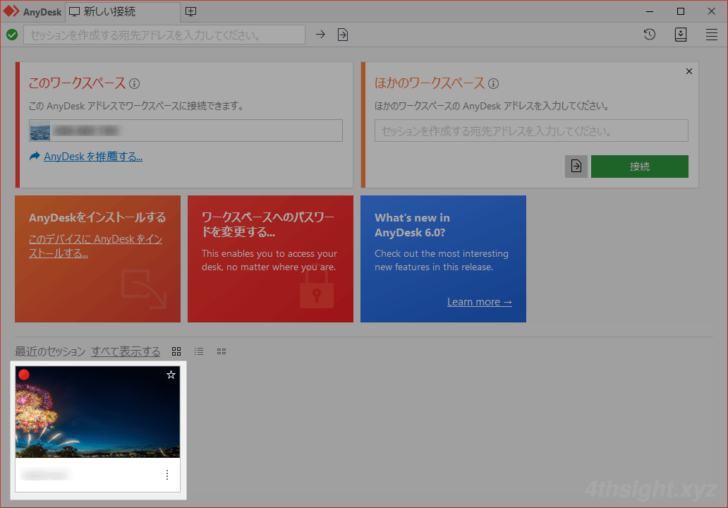
Task: Open the fireworks recent session thumbnail
Action: coord(98,412)
